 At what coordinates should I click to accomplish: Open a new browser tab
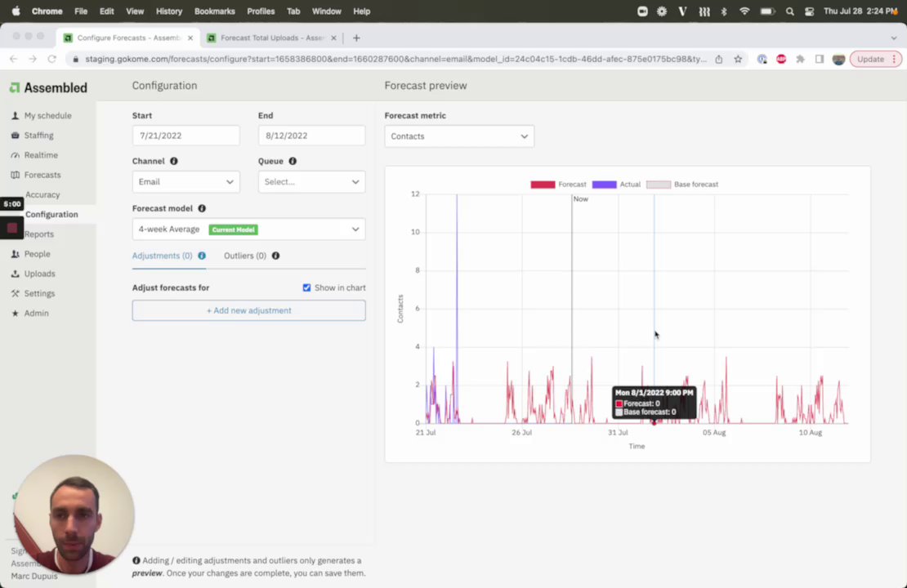[x=356, y=38]
